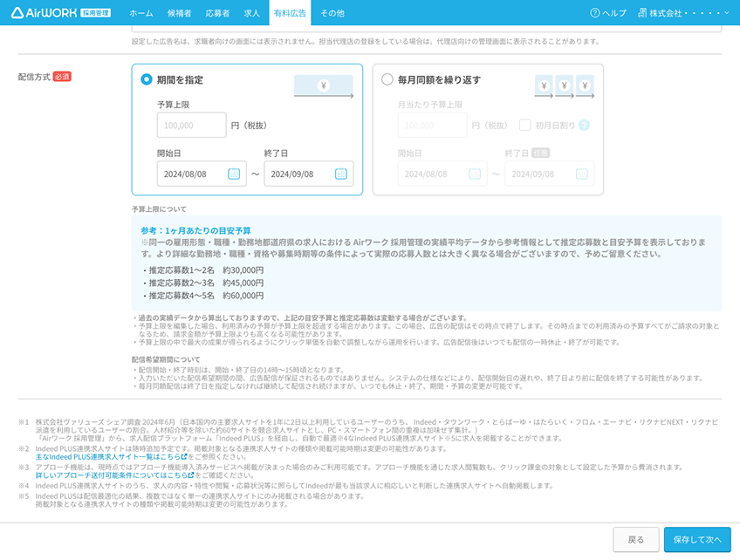Click the single yen period illustration
Image resolution: width=740 pixels, height=560 pixels.
(323, 86)
